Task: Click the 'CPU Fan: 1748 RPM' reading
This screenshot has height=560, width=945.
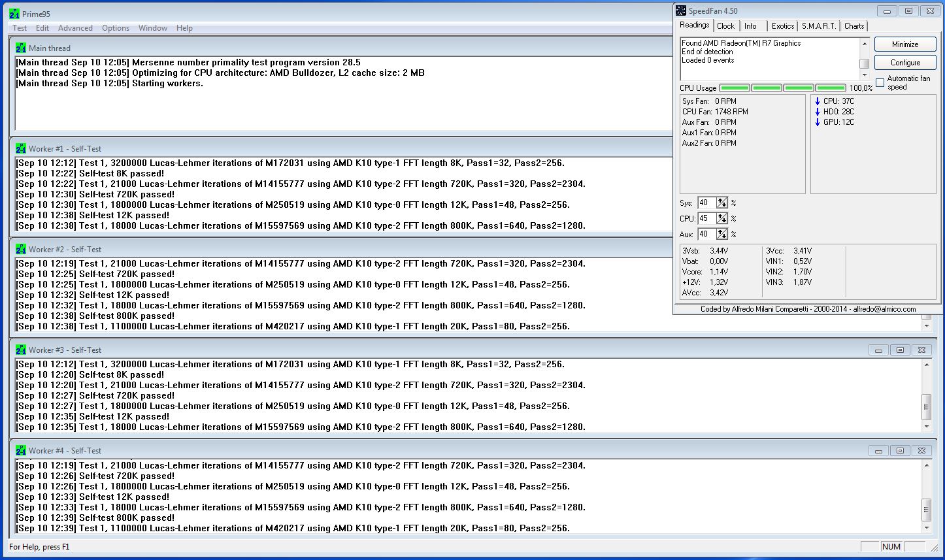Action: coord(715,112)
